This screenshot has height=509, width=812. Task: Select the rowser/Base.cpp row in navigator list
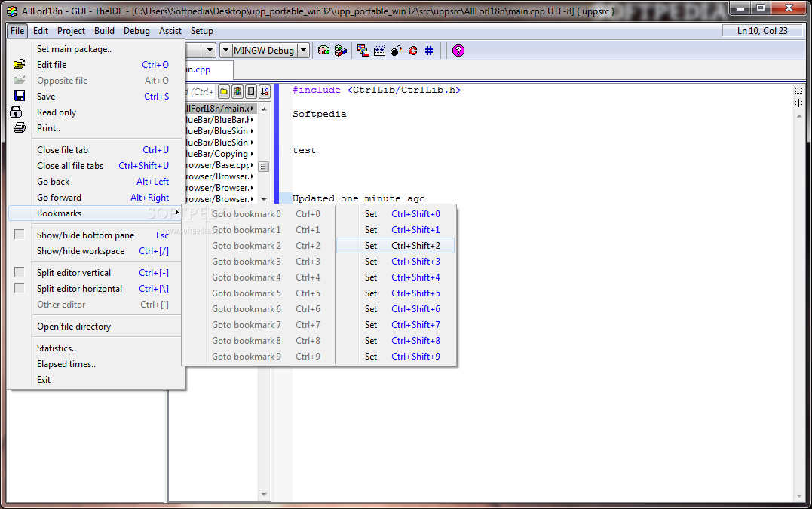(x=220, y=165)
